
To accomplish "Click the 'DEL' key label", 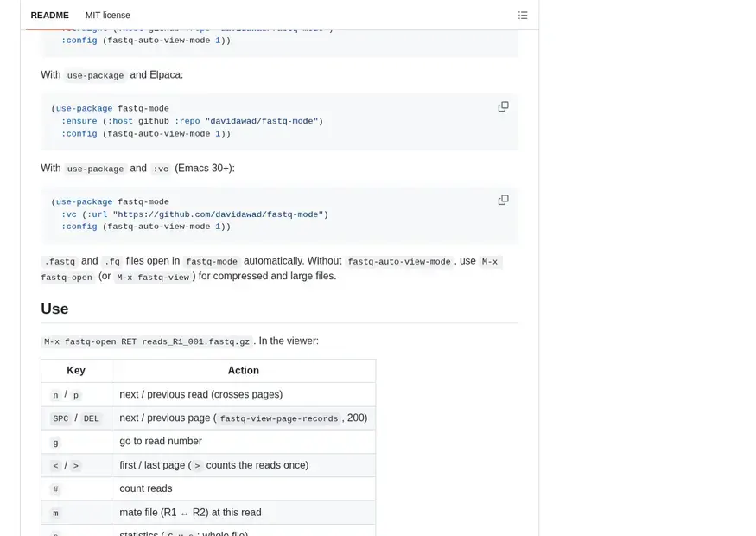I will click(x=91, y=418).
